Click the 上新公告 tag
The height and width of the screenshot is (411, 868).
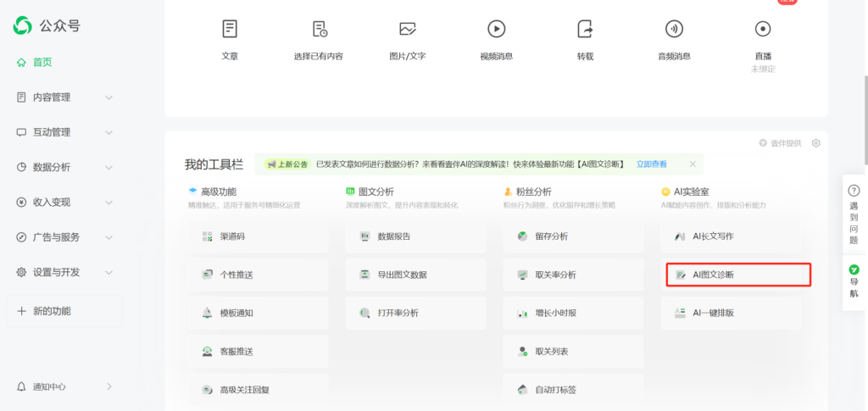pos(287,164)
